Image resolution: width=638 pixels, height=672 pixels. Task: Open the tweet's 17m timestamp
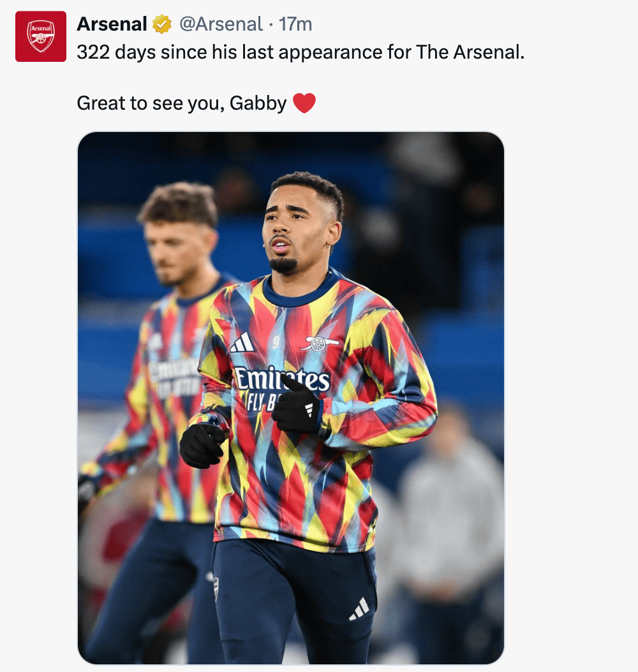295,24
